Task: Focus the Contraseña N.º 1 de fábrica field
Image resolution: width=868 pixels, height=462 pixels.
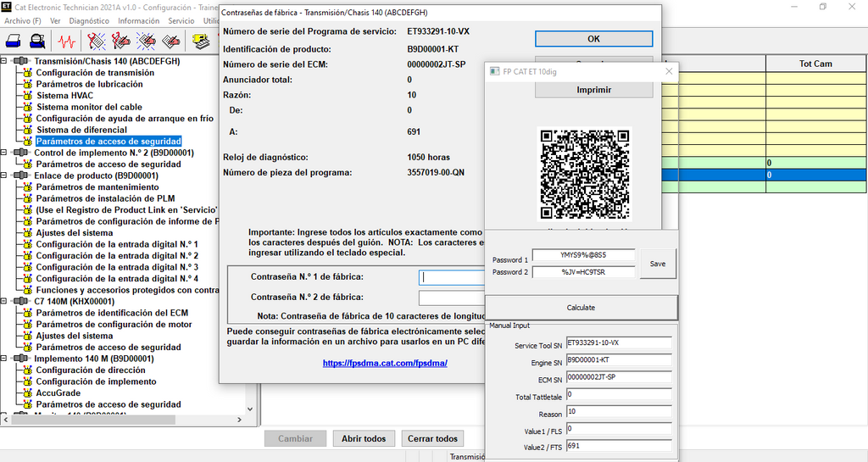Action: [x=452, y=277]
